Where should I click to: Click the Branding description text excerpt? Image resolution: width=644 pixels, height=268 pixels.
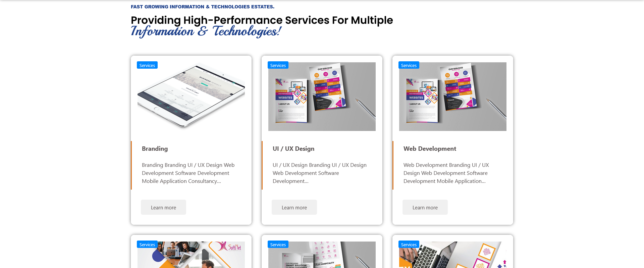(188, 173)
